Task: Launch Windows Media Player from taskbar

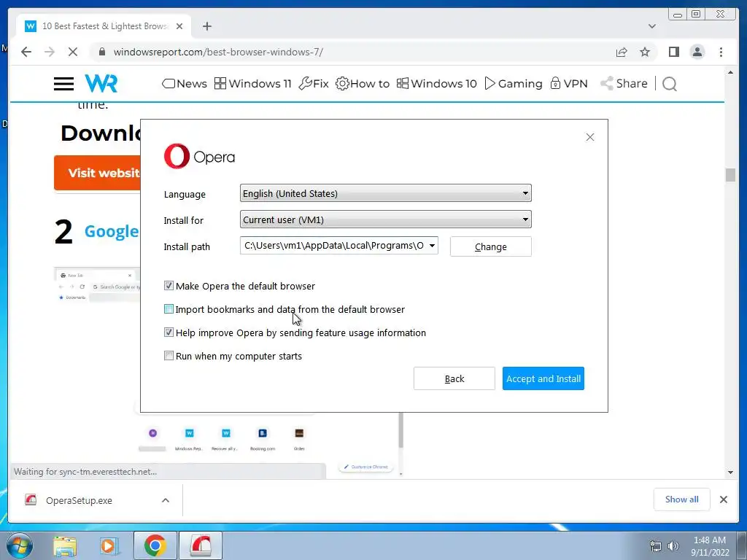Action: [x=109, y=546]
